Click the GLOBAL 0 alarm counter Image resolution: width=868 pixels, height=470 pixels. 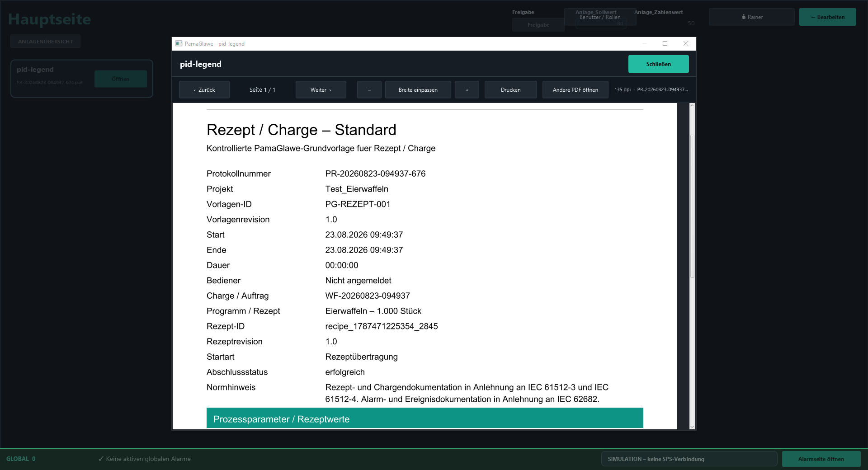(x=21, y=459)
